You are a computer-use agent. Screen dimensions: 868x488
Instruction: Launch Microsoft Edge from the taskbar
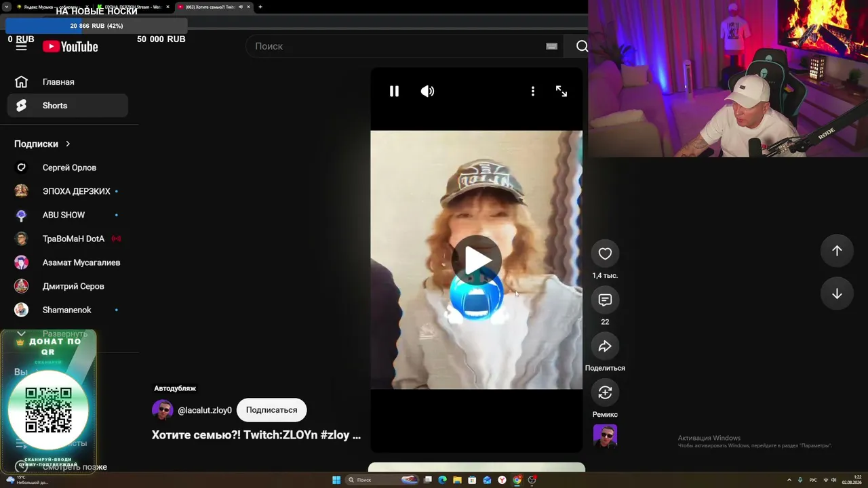click(443, 480)
